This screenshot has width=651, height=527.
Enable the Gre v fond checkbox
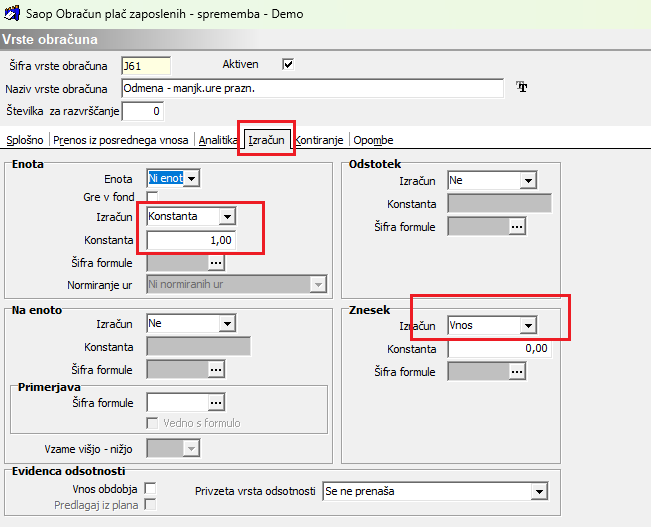pos(152,196)
